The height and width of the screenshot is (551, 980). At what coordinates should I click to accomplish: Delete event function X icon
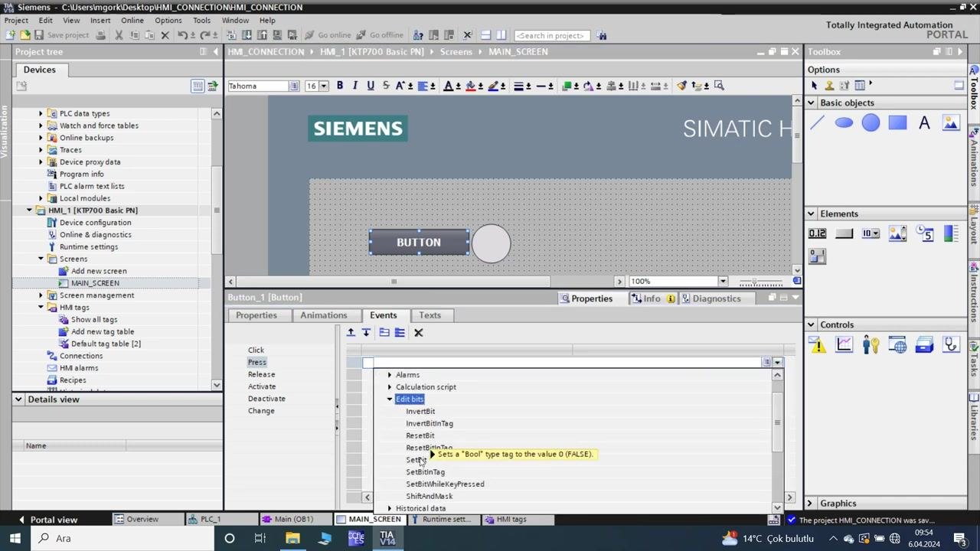click(x=418, y=332)
